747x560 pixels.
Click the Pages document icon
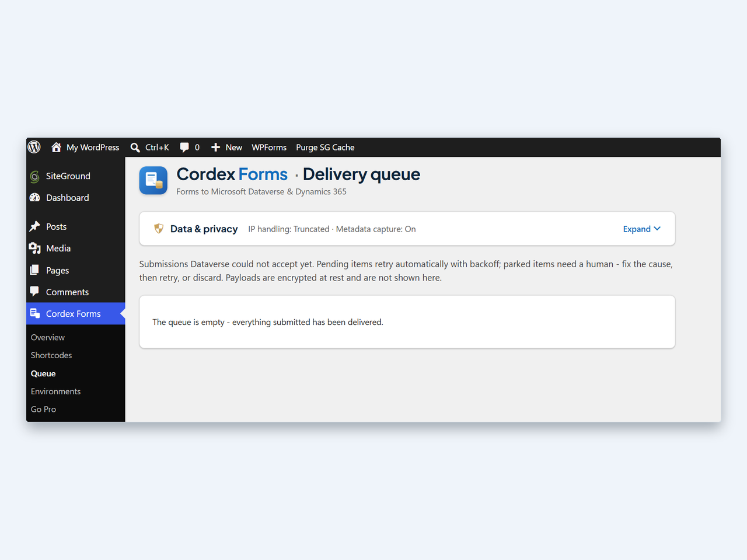[35, 270]
